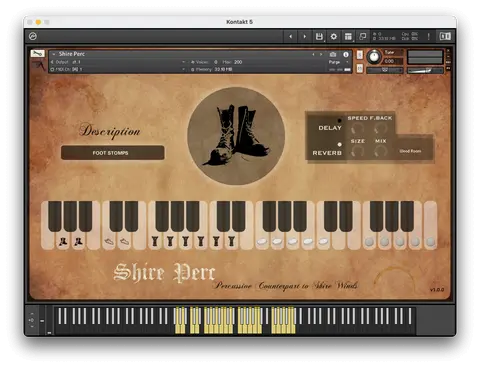Click the Delay SPEED knob

(357, 128)
